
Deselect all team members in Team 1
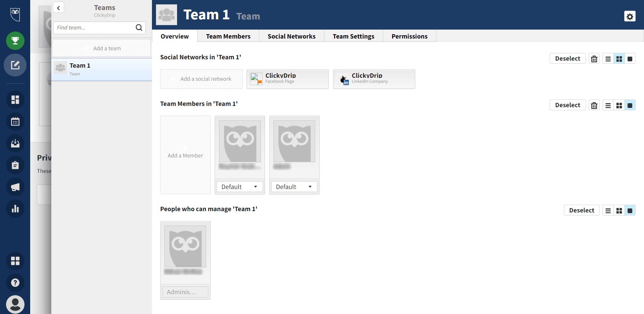click(568, 105)
